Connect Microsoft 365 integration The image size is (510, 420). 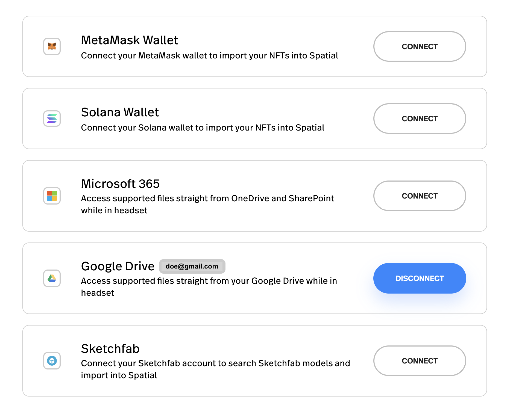tap(420, 196)
